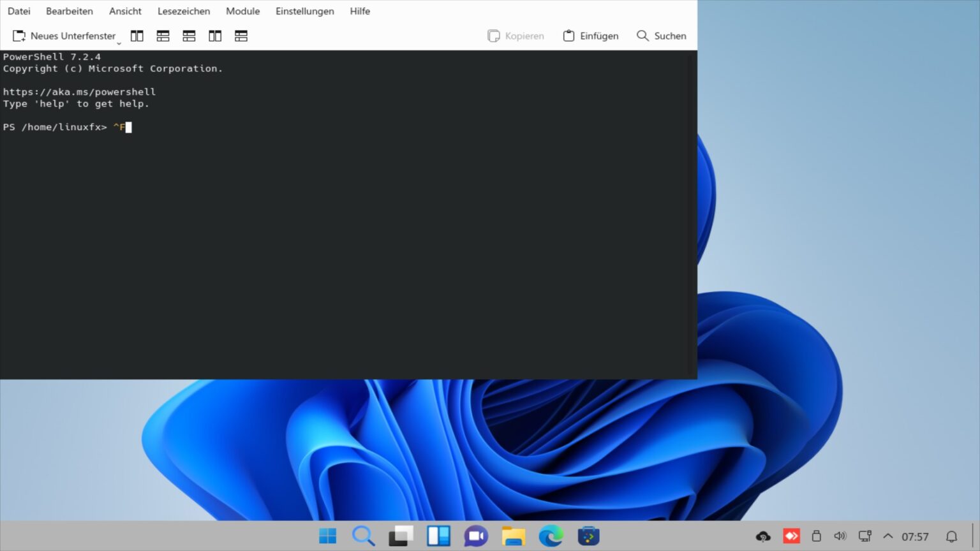Open the volume speaker tray icon

840,536
